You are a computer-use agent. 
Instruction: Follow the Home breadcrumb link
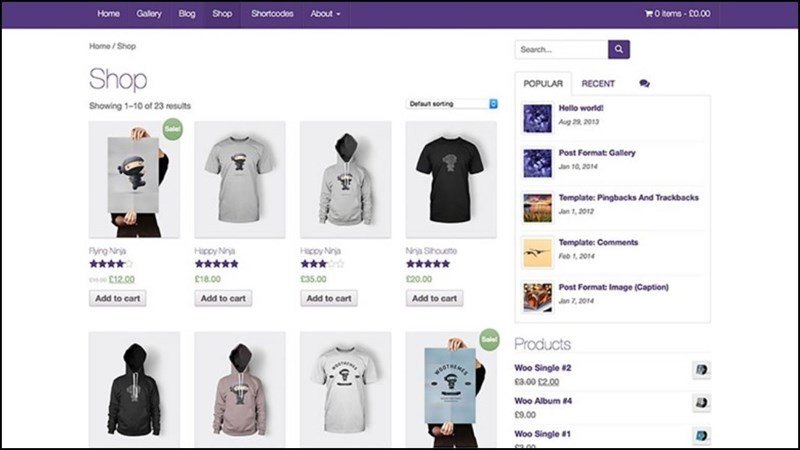tap(99, 46)
